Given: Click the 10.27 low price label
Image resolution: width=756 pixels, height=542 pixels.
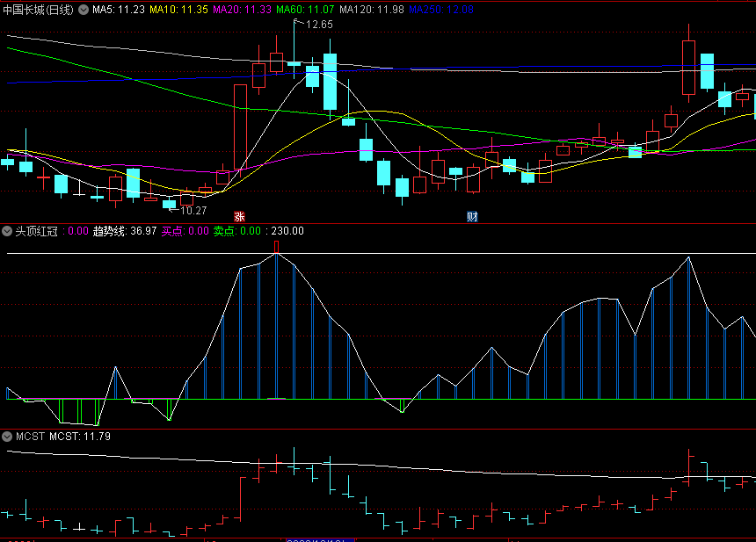Looking at the screenshot, I should tap(193, 211).
